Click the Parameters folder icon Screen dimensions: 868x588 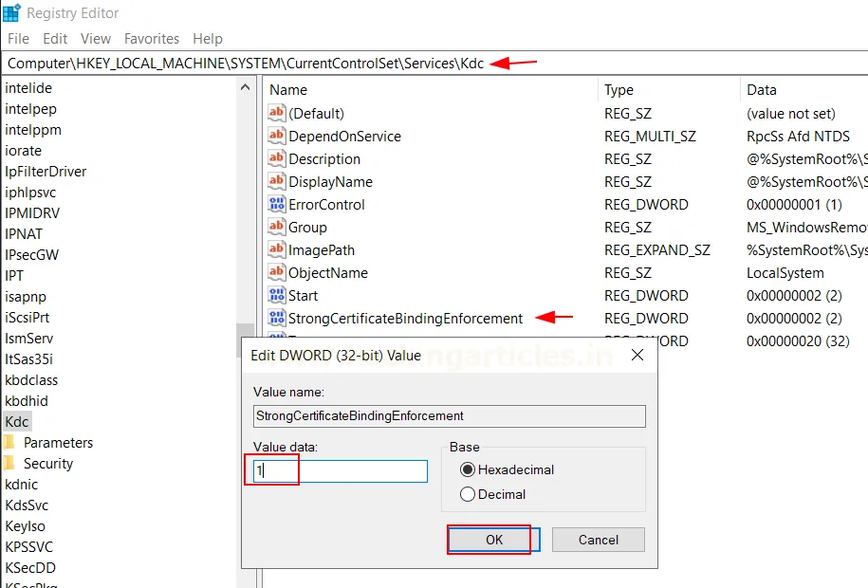(x=9, y=443)
